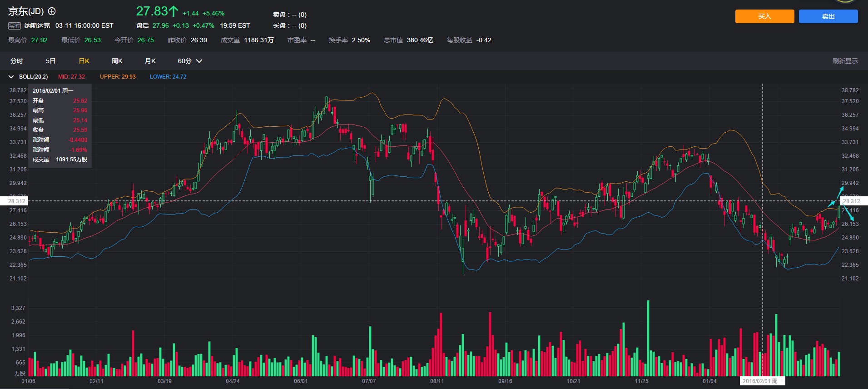Select the 周K weekly candlestick tab
This screenshot has width=868, height=389.
[117, 61]
